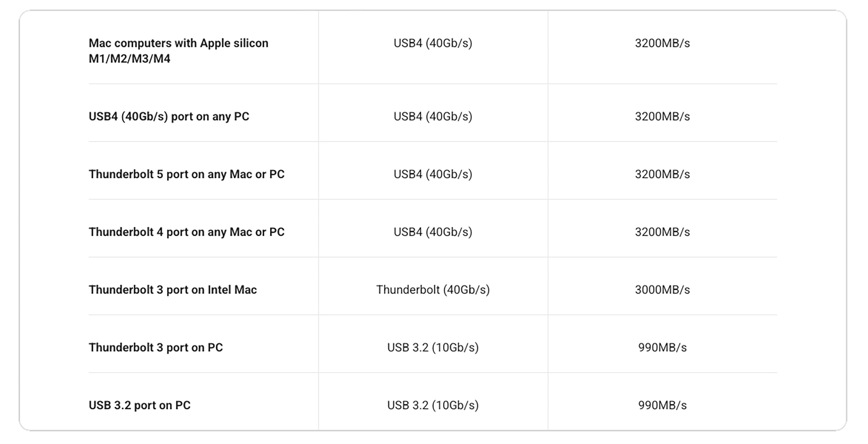The image size is (868, 444).
Task: Click USB4 (40Gb/s) value in USB4 PC row
Action: click(x=433, y=116)
